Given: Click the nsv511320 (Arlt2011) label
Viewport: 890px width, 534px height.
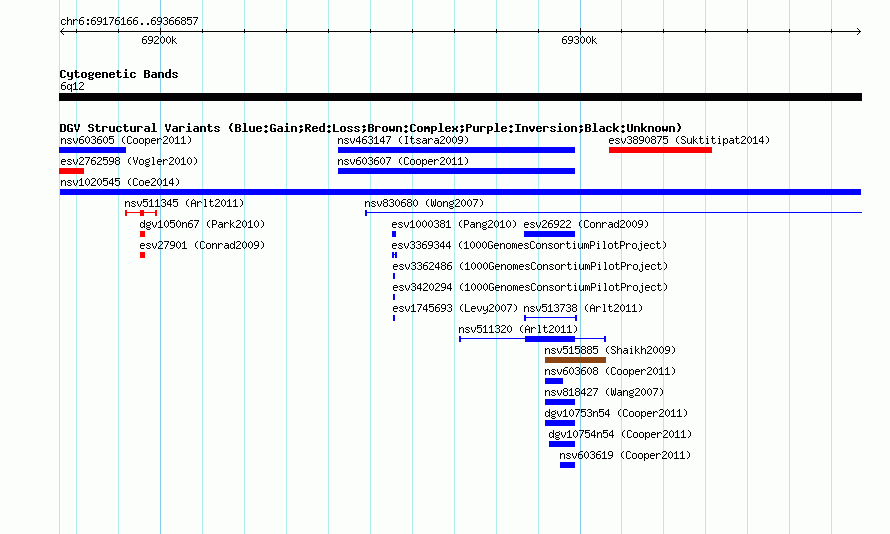Looking at the screenshot, I should pos(518,329).
